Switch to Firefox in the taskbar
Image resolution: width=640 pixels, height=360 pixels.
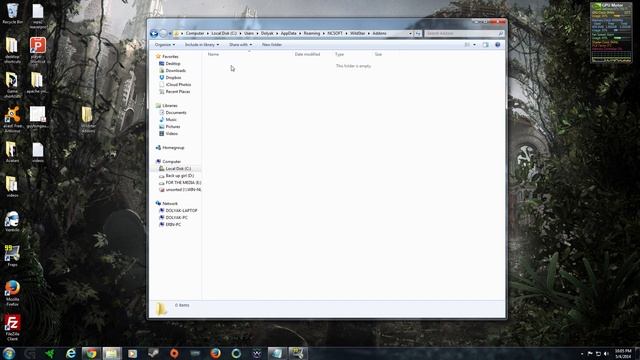[x=216, y=353]
